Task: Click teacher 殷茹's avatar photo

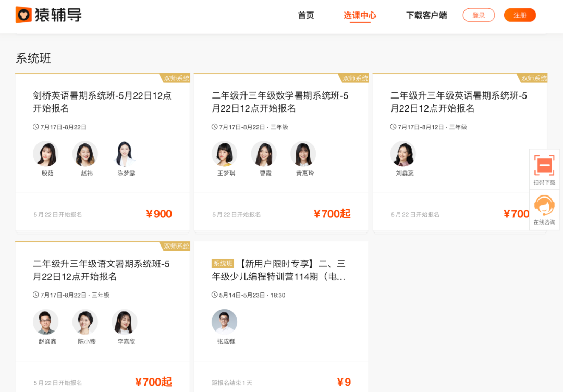Action: (45, 153)
